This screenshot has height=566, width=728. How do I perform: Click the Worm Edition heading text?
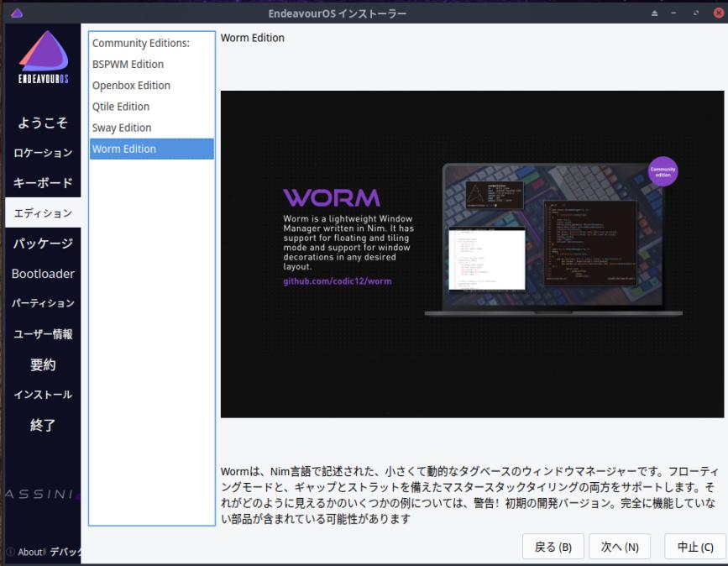(253, 38)
